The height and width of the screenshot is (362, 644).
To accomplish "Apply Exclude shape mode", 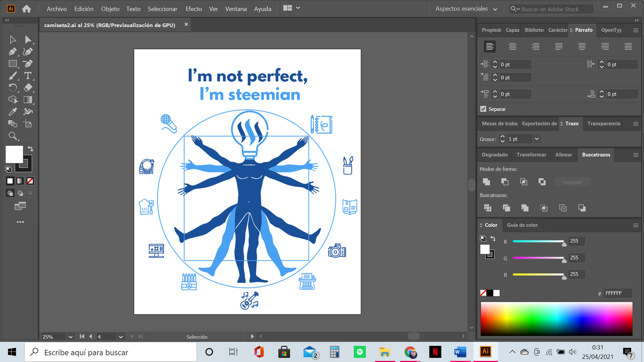I will pyautogui.click(x=542, y=182).
